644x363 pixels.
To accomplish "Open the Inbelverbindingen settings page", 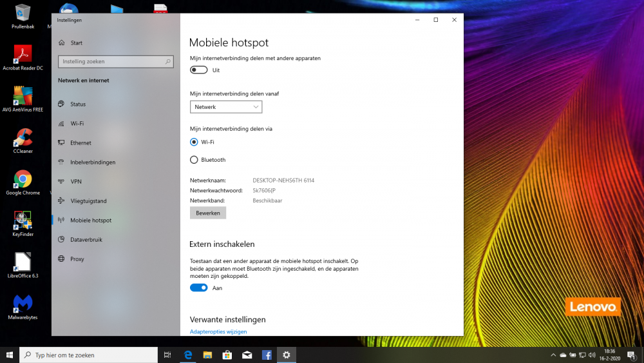I will click(93, 162).
